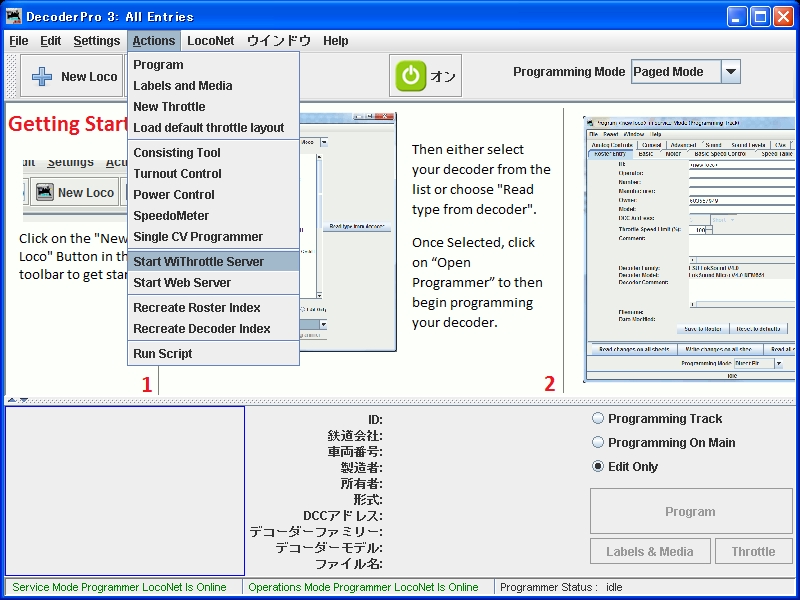Viewport: 800px width, 600px height.
Task: Select Start WiThrottle Server
Action: coord(213,262)
